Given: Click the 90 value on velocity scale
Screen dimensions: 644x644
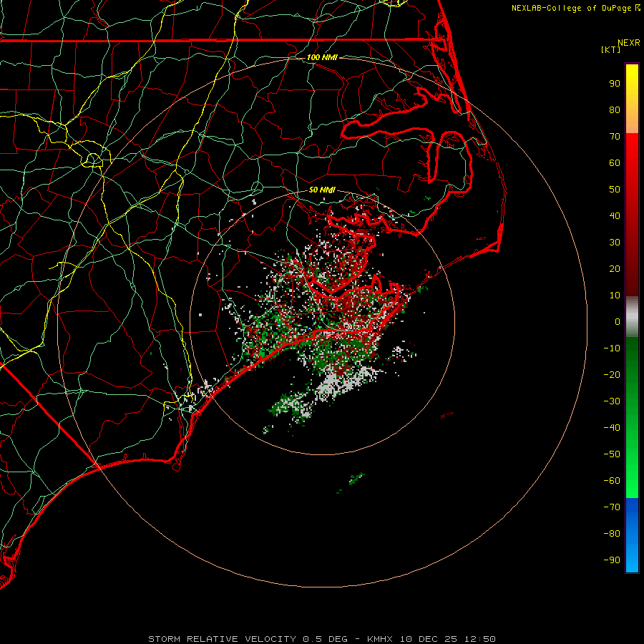Looking at the screenshot, I should click(615, 84).
